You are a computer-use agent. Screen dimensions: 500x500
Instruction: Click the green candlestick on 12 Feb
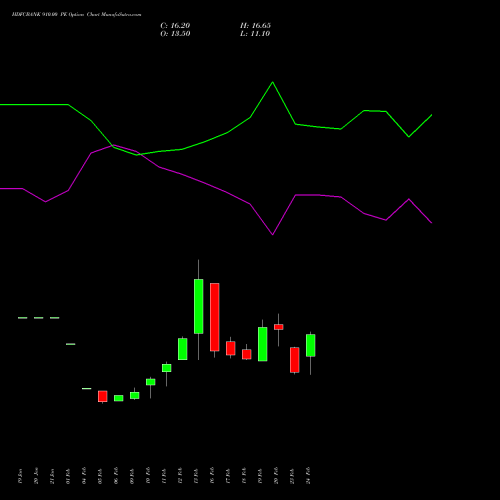[183, 349]
